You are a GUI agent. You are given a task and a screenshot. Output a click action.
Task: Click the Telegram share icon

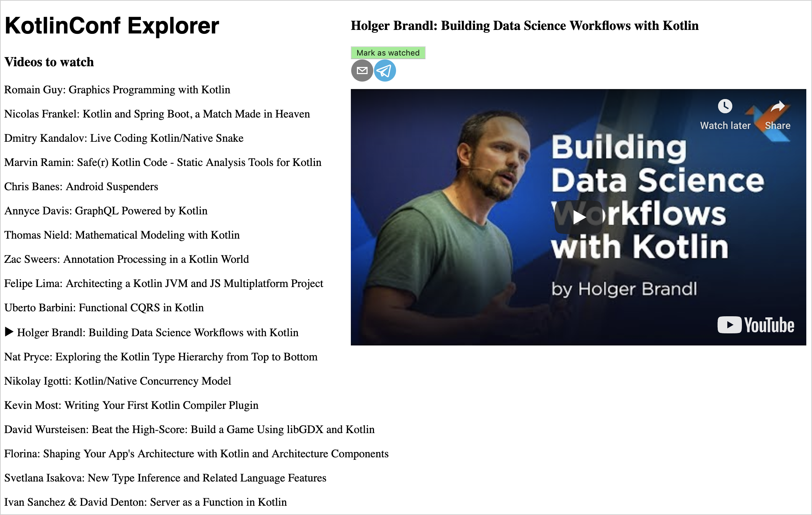(385, 71)
